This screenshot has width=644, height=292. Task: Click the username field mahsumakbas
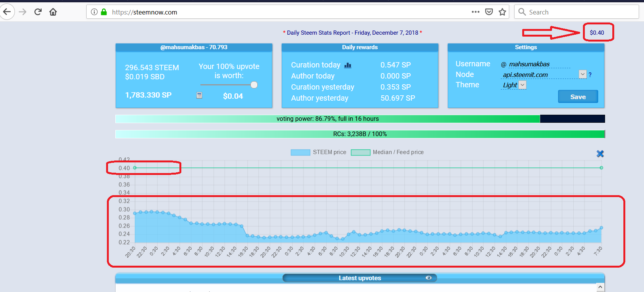coord(539,64)
